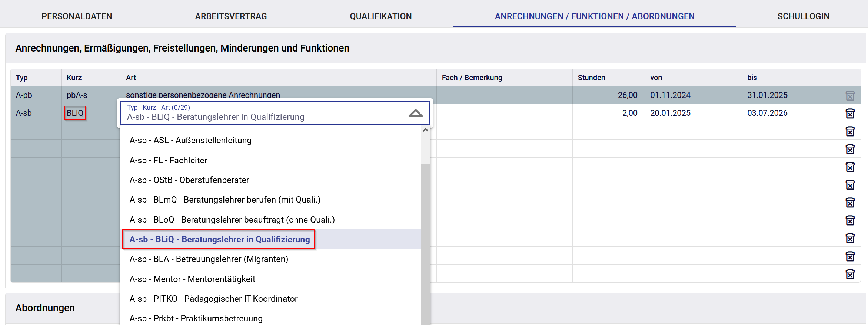Viewport: 868px width, 325px height.
Task: Select PITKO Pädagogischer IT-Koordinator option
Action: pos(213,299)
